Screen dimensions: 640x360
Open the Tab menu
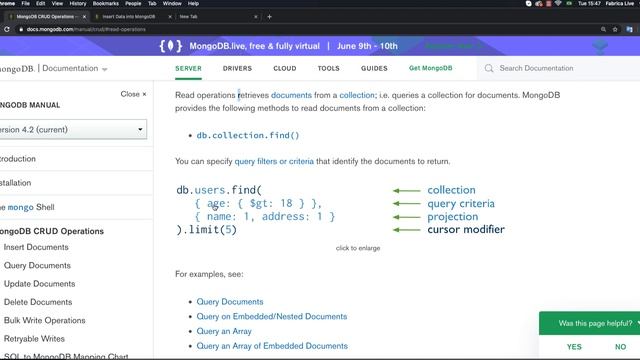(152, 3)
